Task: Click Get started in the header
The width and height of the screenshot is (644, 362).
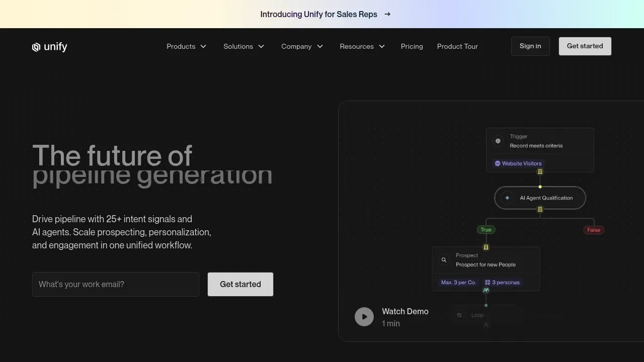Action: click(x=585, y=46)
